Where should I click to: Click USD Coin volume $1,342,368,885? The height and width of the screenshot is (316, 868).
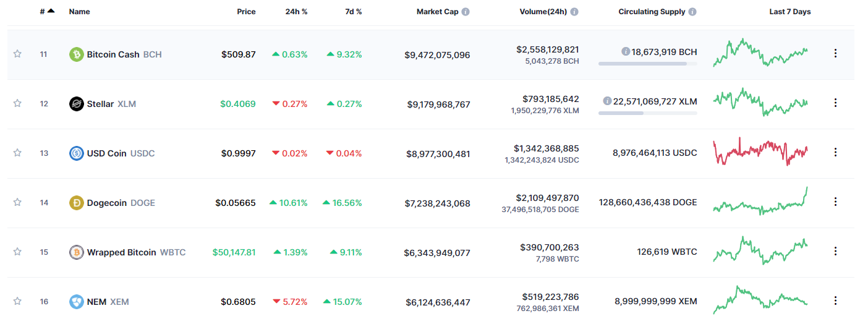(x=547, y=148)
